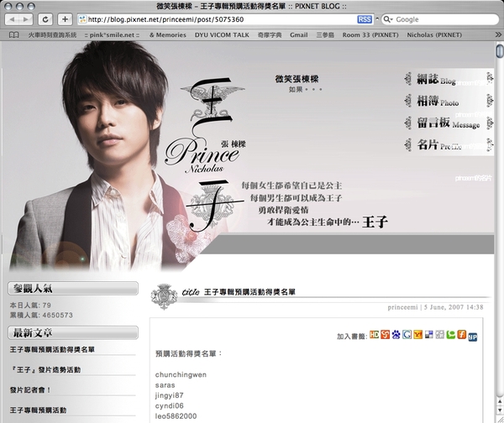Click the blue UP bookmark icon
Viewport: 504px width, 423px height.
point(472,337)
